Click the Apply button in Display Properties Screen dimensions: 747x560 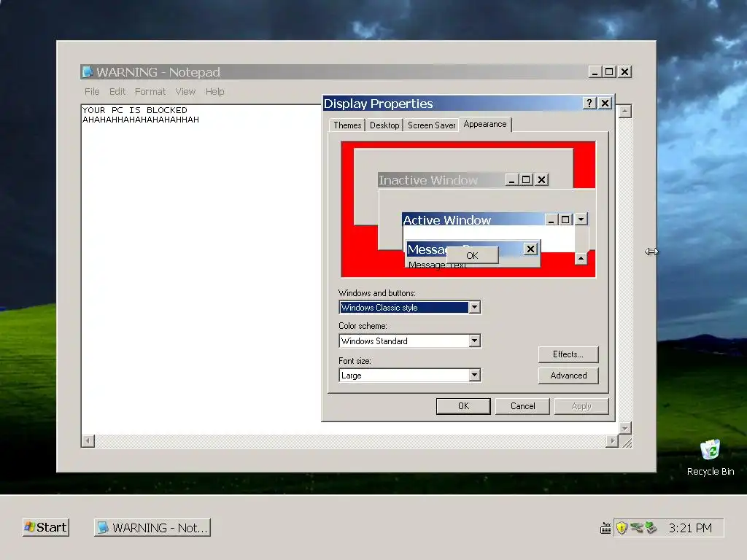(x=581, y=406)
